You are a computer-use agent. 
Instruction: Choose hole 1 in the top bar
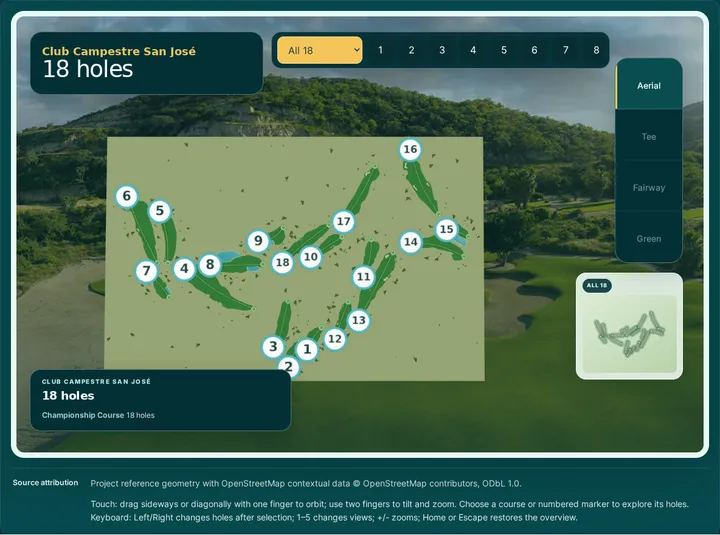[380, 50]
